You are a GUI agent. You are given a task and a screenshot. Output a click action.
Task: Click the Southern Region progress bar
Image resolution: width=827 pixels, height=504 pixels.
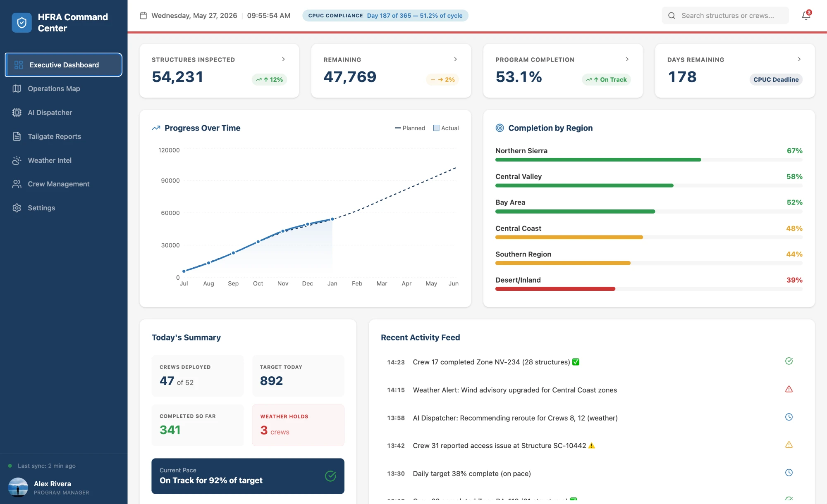point(649,263)
